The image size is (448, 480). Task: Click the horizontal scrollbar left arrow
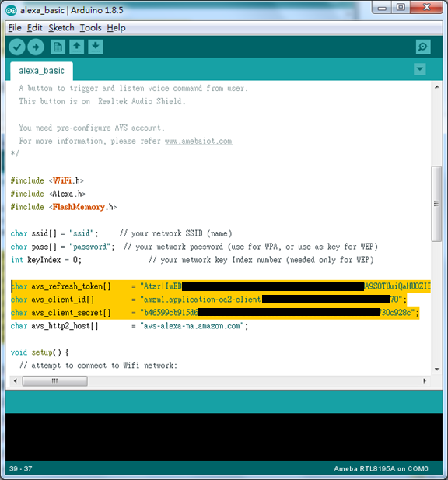pyautogui.click(x=16, y=381)
